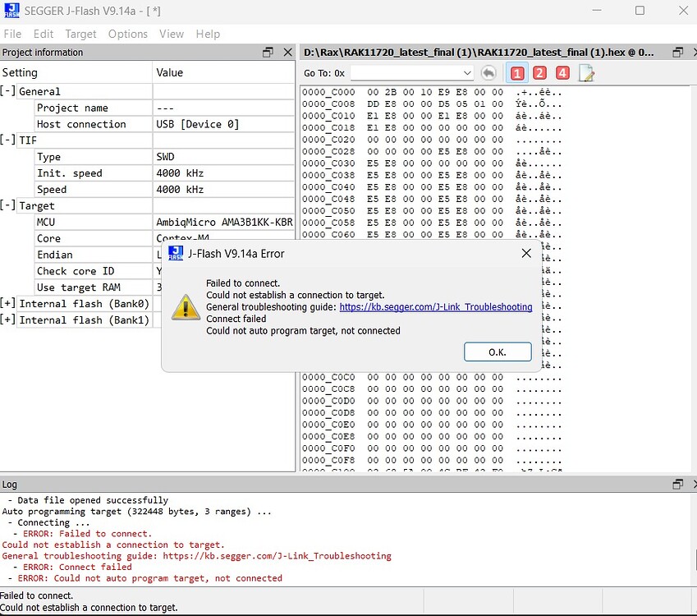Open the J-Link Troubleshooting guide link

(435, 306)
